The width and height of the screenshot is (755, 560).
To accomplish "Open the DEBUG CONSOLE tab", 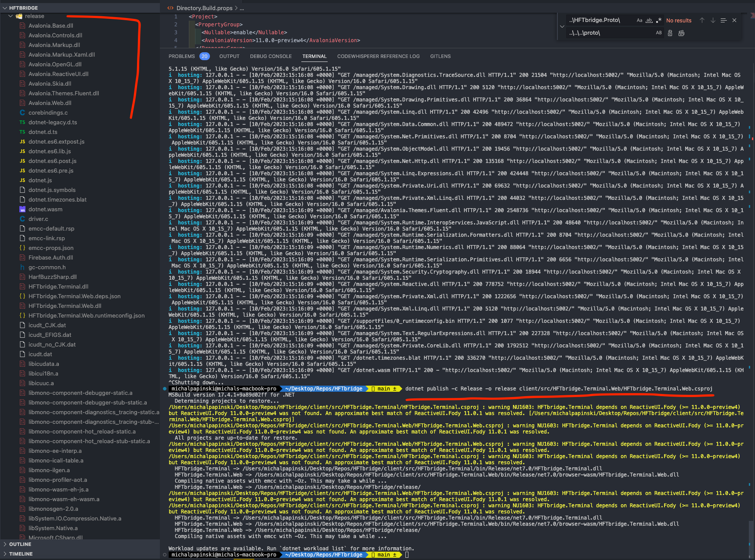I will pyautogui.click(x=271, y=56).
